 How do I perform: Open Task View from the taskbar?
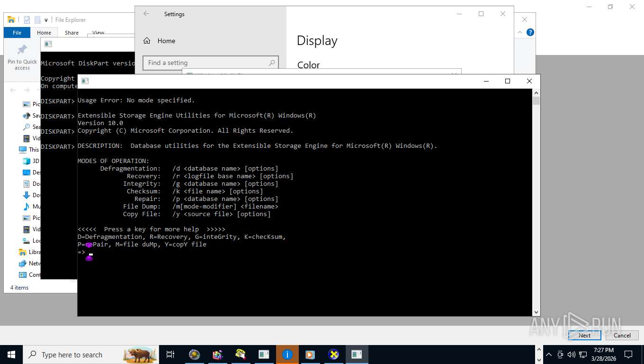[170, 355]
